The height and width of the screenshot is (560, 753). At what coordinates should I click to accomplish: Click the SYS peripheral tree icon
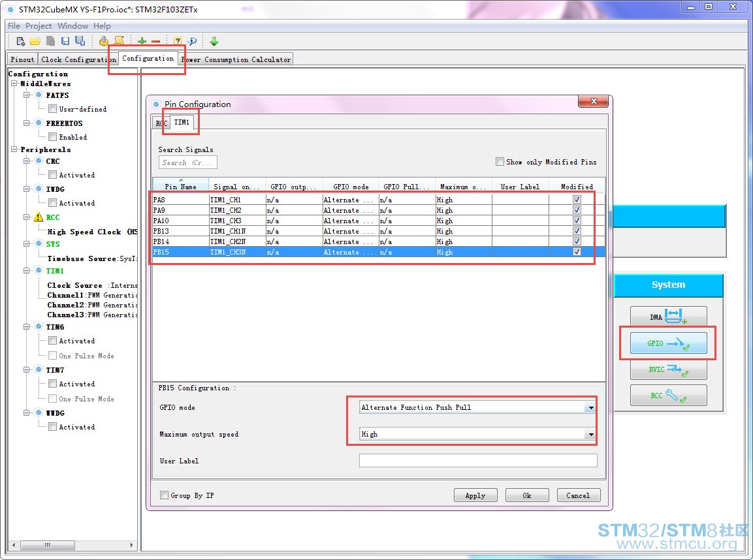(39, 243)
